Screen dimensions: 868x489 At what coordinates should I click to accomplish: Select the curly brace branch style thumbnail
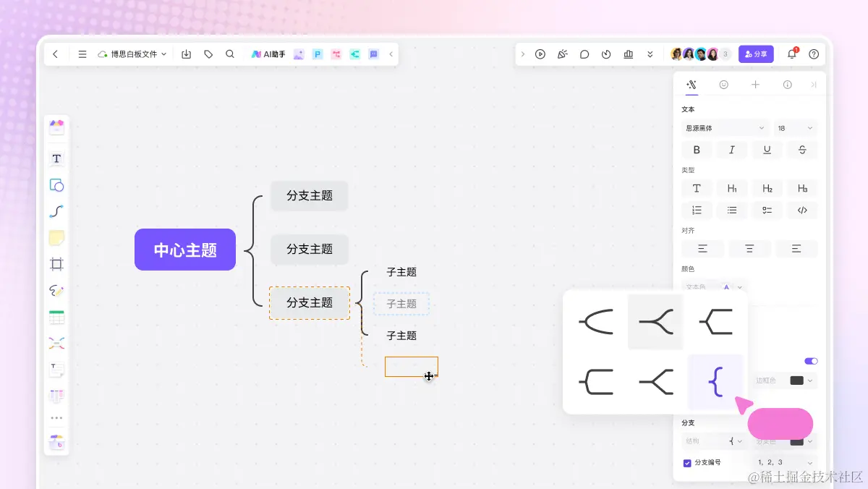tap(715, 382)
